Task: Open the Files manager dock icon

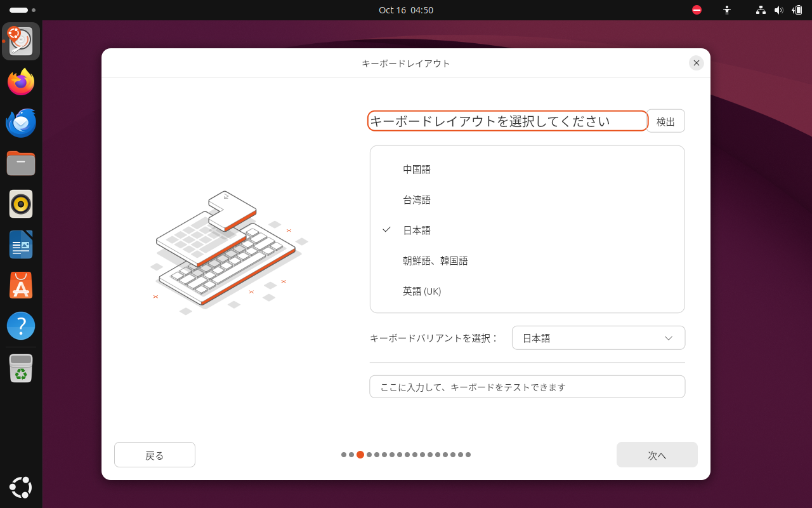Action: coord(21,163)
